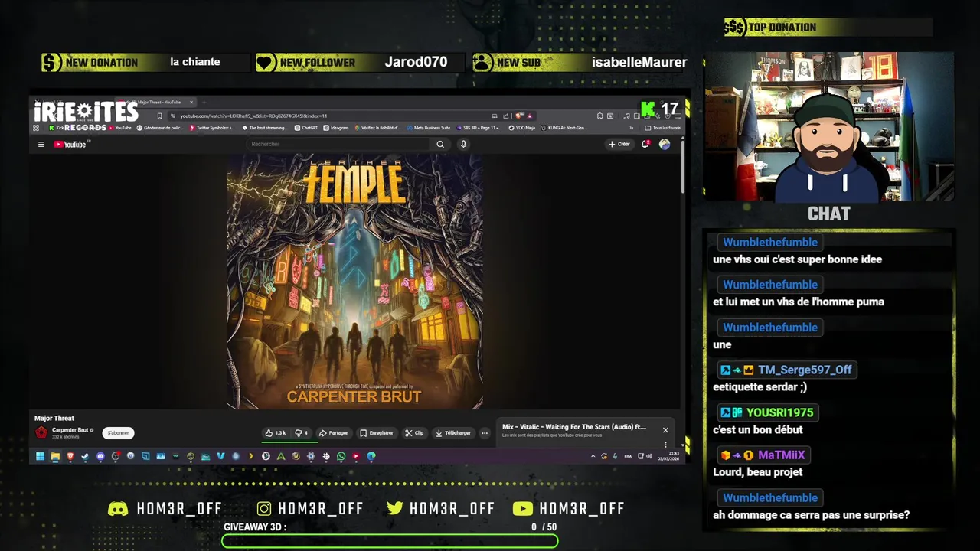The height and width of the screenshot is (551, 980).
Task: Open the KLING AI bookmark
Action: point(564,128)
